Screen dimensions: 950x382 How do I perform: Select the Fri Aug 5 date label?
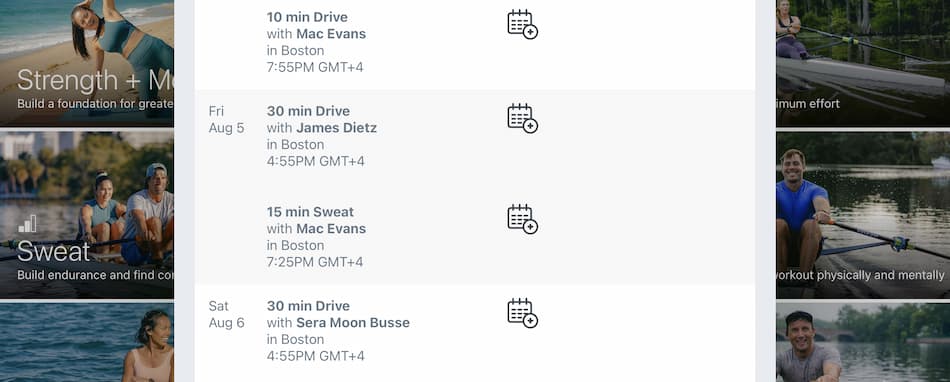click(x=226, y=119)
